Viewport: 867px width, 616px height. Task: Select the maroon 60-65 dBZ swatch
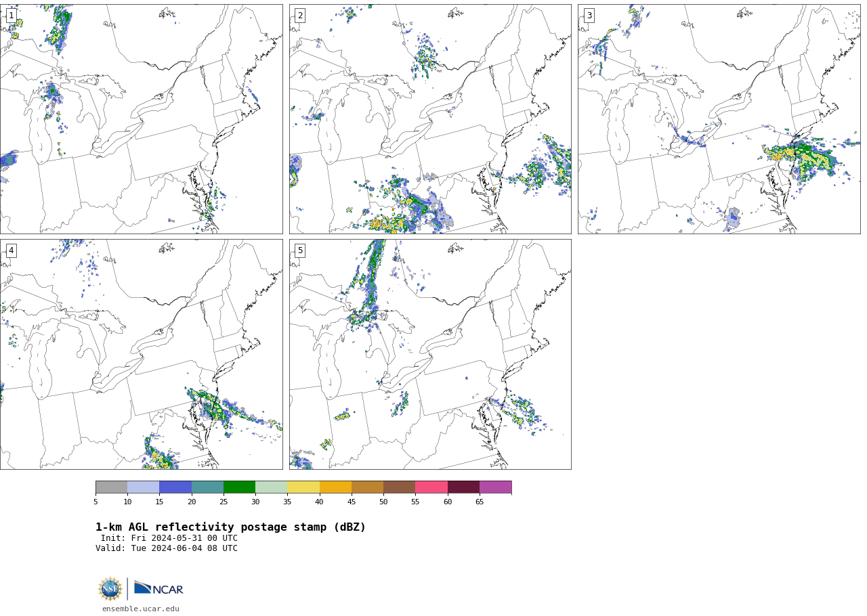(x=463, y=487)
